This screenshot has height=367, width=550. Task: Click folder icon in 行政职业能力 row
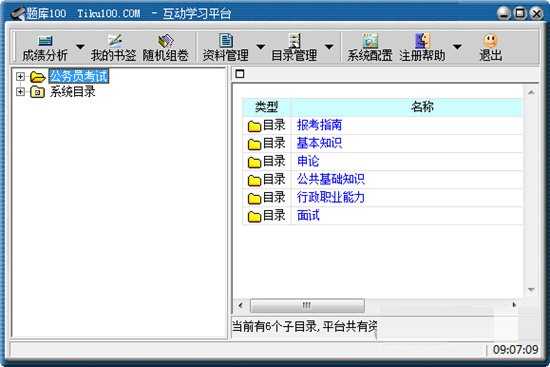tap(254, 198)
